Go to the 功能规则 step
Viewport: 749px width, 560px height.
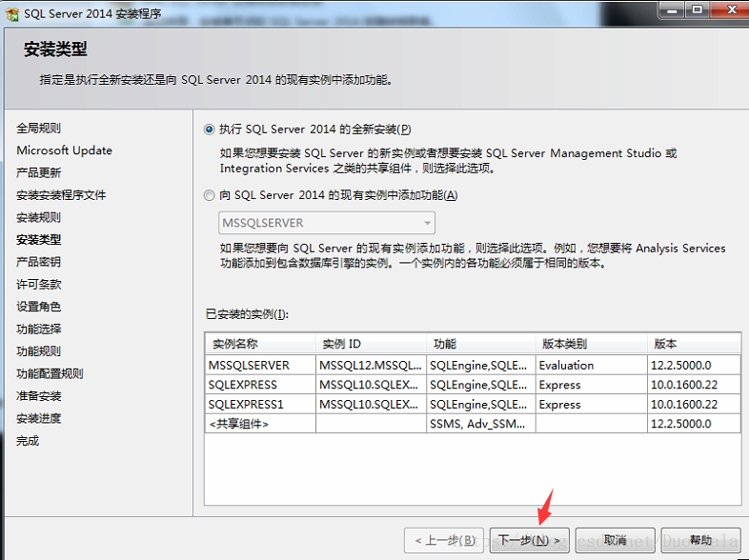click(39, 351)
